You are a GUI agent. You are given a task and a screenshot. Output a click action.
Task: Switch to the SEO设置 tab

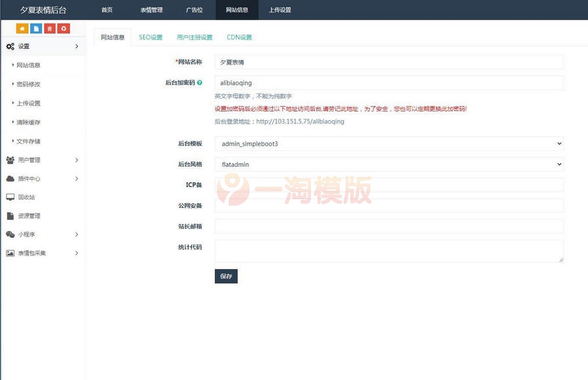152,37
